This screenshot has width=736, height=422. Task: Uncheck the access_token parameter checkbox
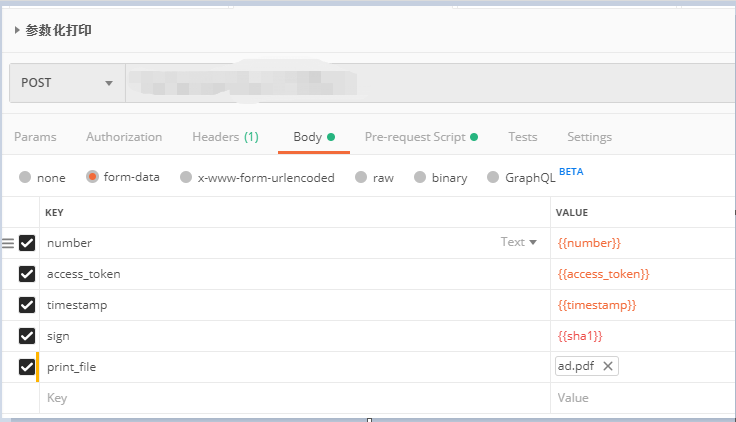coord(27,274)
